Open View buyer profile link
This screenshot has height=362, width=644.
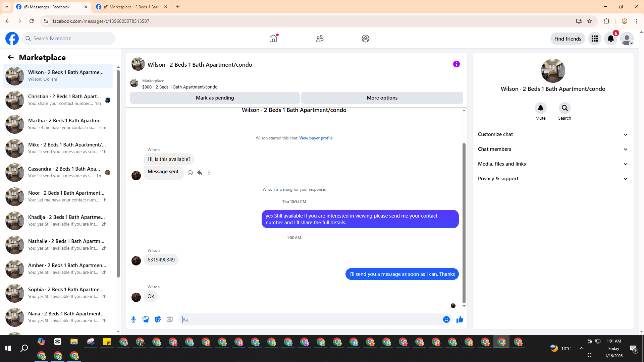click(316, 138)
